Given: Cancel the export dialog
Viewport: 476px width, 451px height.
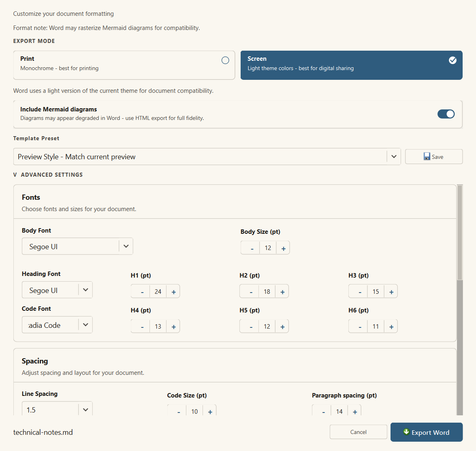Looking at the screenshot, I should (358, 432).
